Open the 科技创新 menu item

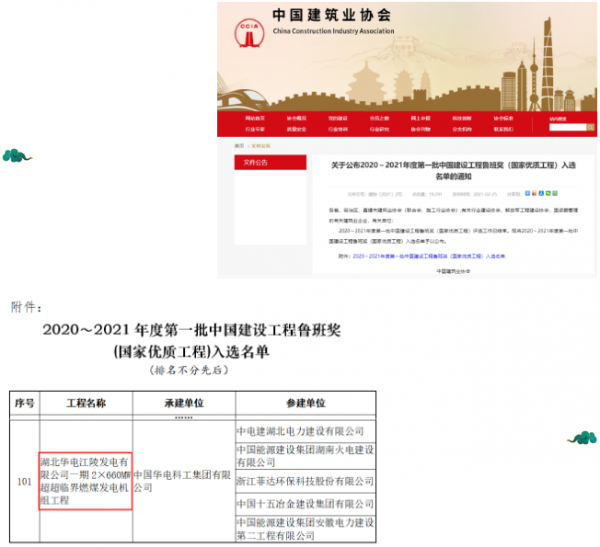(x=462, y=118)
